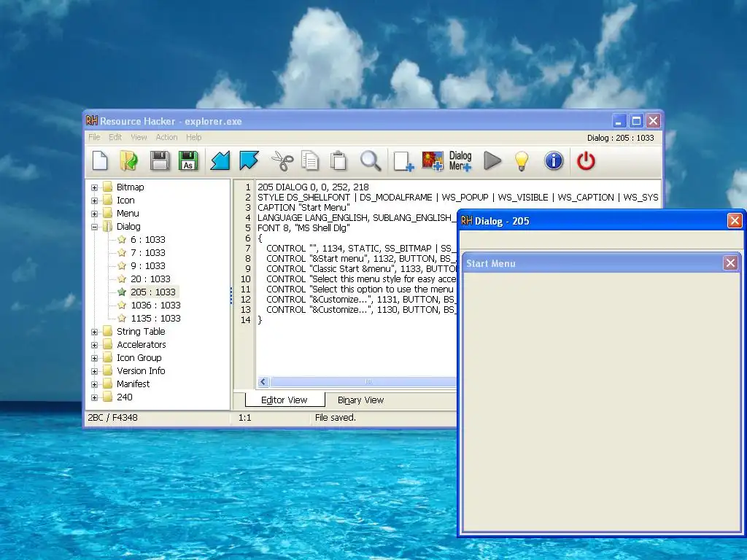The width and height of the screenshot is (747, 560).
Task: Open the Help menu
Action: click(193, 137)
